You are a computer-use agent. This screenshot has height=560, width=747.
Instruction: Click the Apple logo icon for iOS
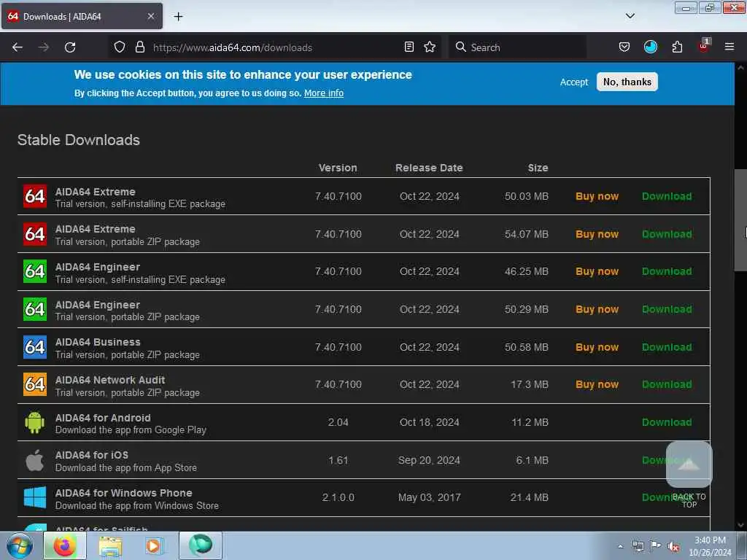click(x=35, y=460)
